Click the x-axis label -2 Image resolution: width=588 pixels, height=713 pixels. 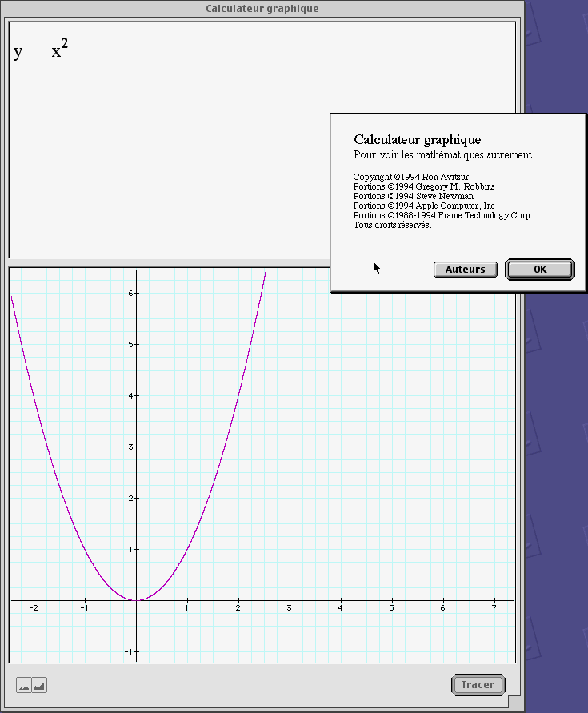(34, 607)
